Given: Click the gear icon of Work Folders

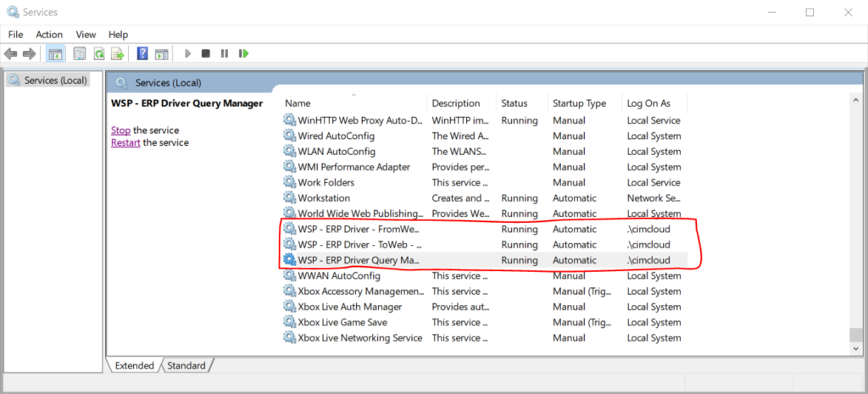Looking at the screenshot, I should [x=290, y=182].
